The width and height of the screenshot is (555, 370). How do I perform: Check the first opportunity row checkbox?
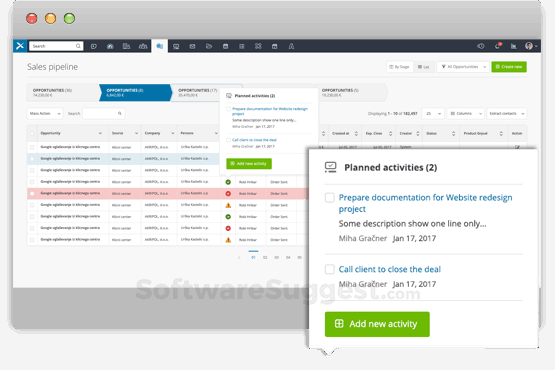32,147
